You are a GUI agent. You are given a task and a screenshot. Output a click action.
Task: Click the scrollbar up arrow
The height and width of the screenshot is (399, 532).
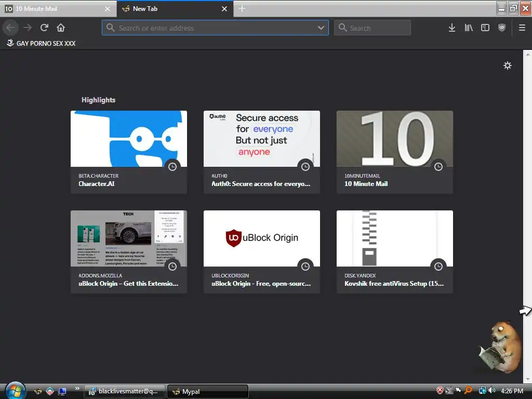(527, 54)
